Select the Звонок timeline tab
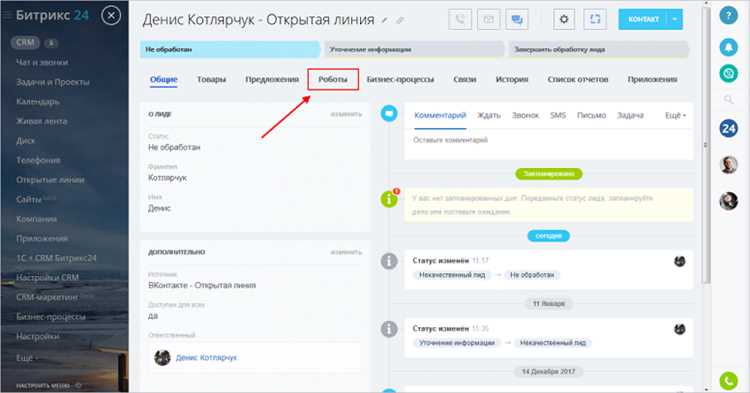The width and height of the screenshot is (750, 393). (525, 115)
